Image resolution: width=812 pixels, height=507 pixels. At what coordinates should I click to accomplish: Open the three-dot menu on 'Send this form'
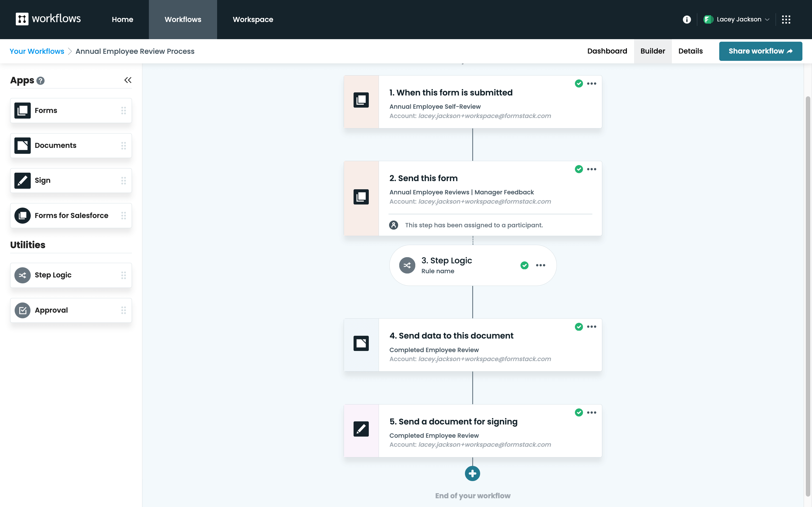(x=592, y=169)
